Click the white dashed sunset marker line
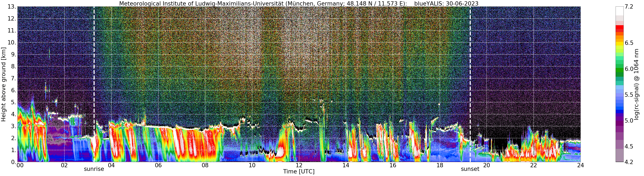Screen dimensions: 644x176 [x=470, y=84]
